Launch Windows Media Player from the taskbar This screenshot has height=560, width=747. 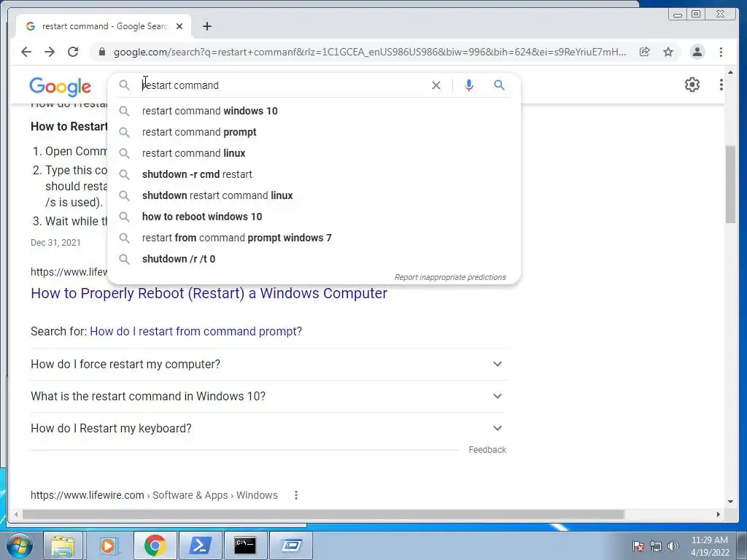pos(108,545)
